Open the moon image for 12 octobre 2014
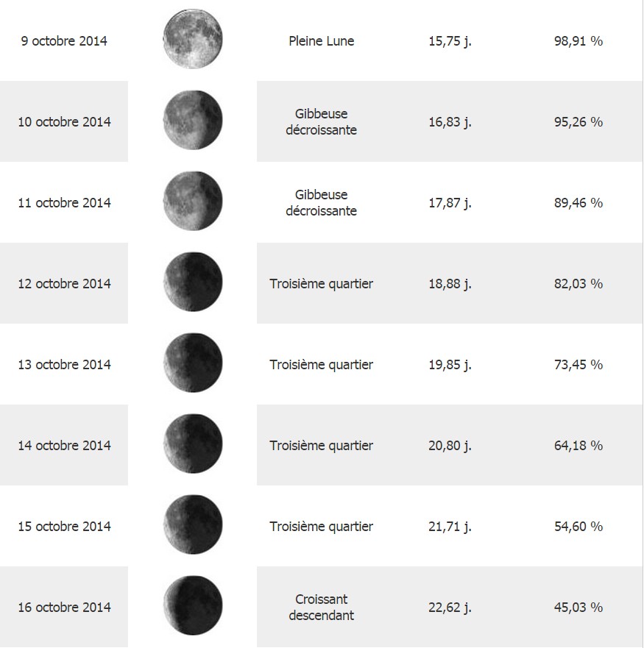 pos(193,282)
